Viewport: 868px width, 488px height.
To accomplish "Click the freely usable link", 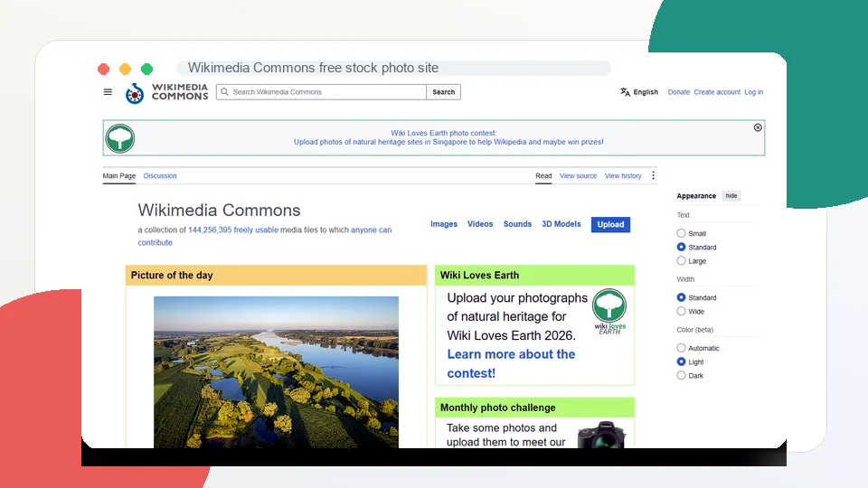I will click(x=256, y=230).
